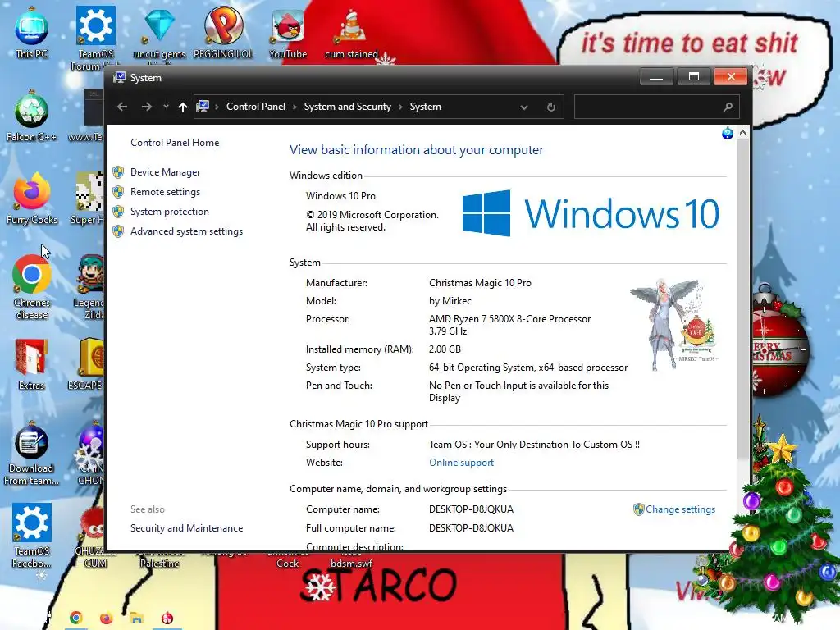
Task: Select the 'by Mirkec' model value
Action: tap(450, 301)
